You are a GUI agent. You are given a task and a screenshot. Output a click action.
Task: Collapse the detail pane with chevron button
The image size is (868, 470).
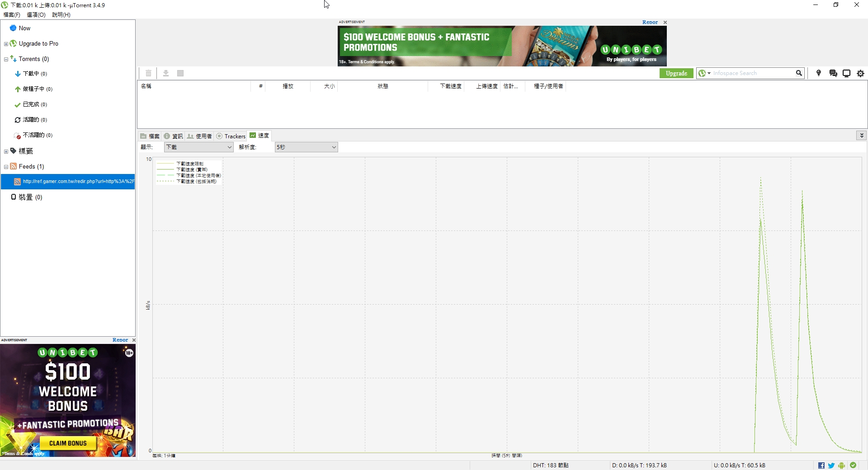pos(862,135)
